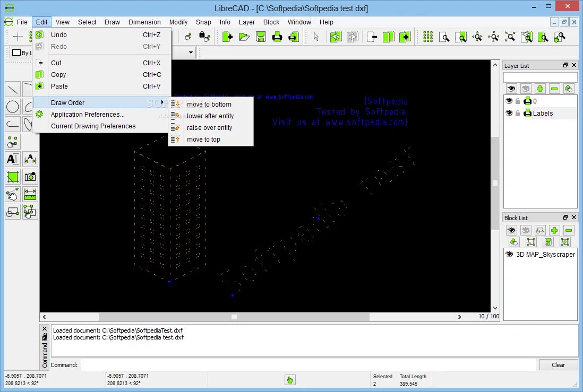
Task: Open the Dimension menu
Action: pyautogui.click(x=144, y=22)
